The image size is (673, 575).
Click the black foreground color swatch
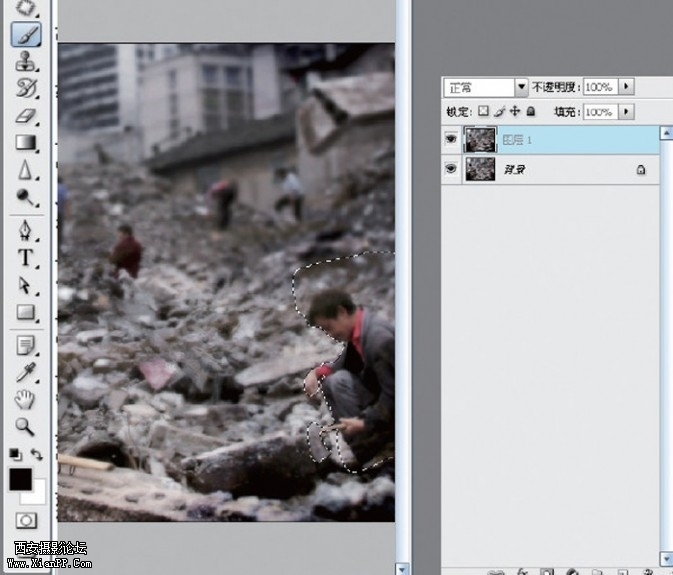tap(20, 479)
